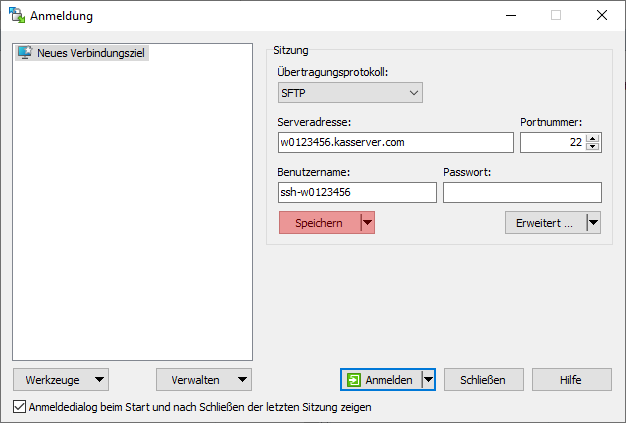Click the WinSCP icon in the title bar
The image size is (626, 423).
coord(17,15)
